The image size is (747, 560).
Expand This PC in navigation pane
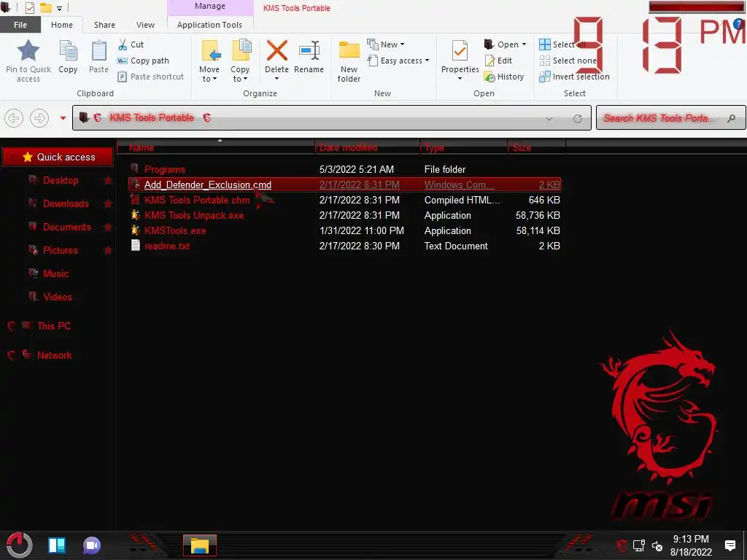[11, 326]
